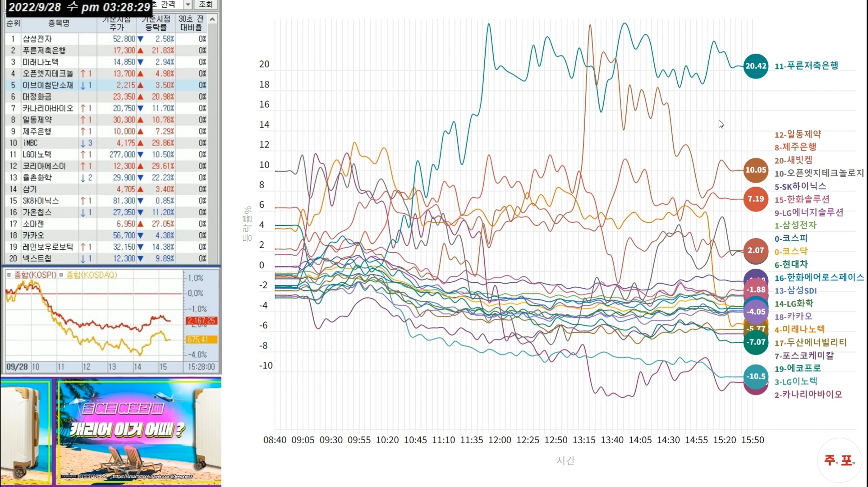Click the -4.05 purple value badge
Viewport: 868px width, 487px height.
(756, 312)
